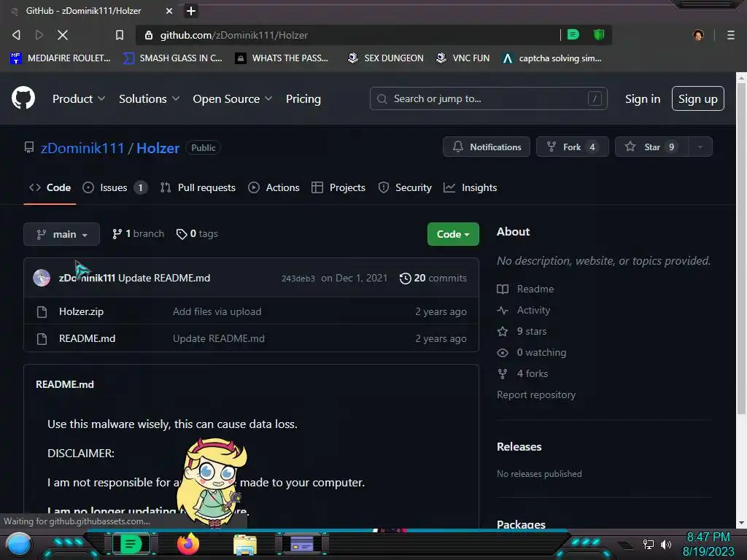Bookmark this page with the bookmark icon
Image resolution: width=747 pixels, height=560 pixels.
119,35
